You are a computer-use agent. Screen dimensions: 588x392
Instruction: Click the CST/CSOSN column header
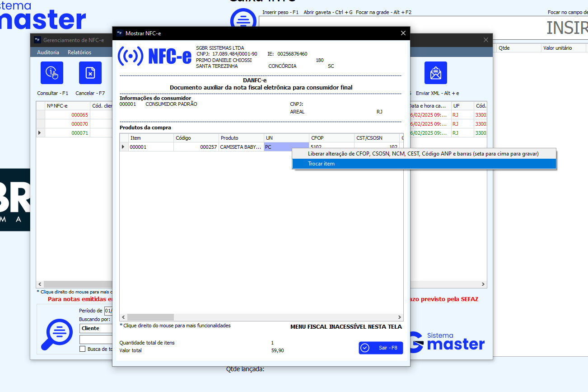(x=377, y=138)
